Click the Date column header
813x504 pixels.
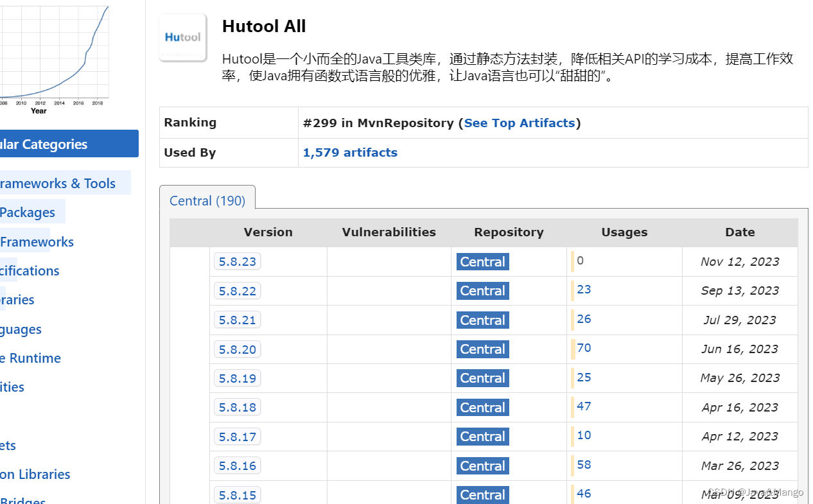pos(740,232)
